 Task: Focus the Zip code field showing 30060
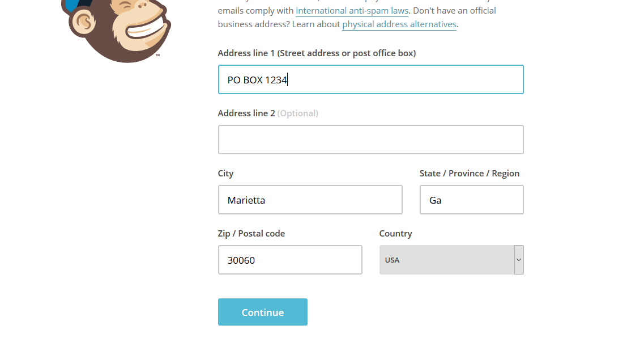pos(289,260)
